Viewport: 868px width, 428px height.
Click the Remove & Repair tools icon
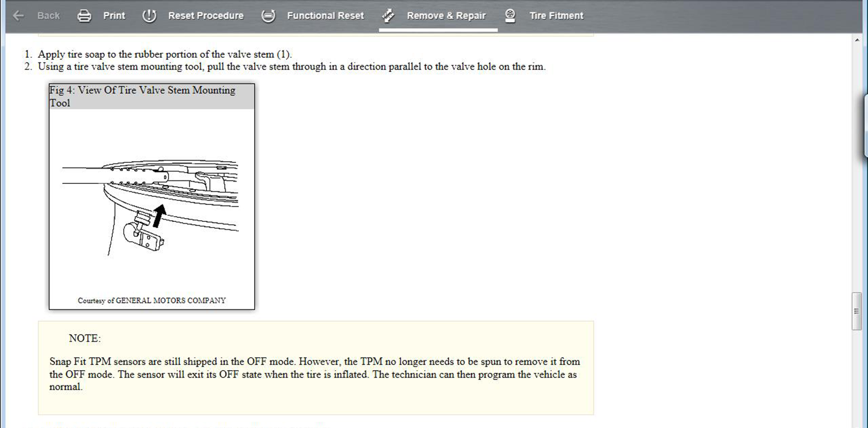(x=388, y=16)
